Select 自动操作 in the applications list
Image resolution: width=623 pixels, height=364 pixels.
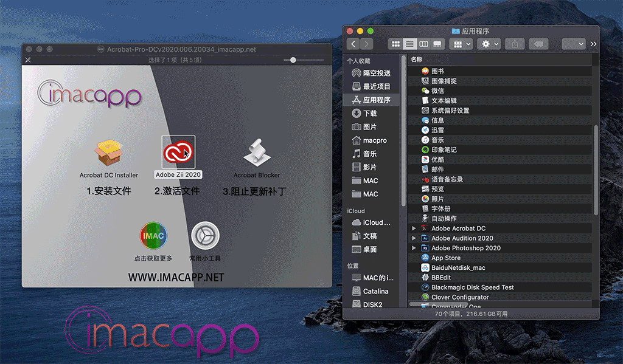pyautogui.click(x=500, y=219)
